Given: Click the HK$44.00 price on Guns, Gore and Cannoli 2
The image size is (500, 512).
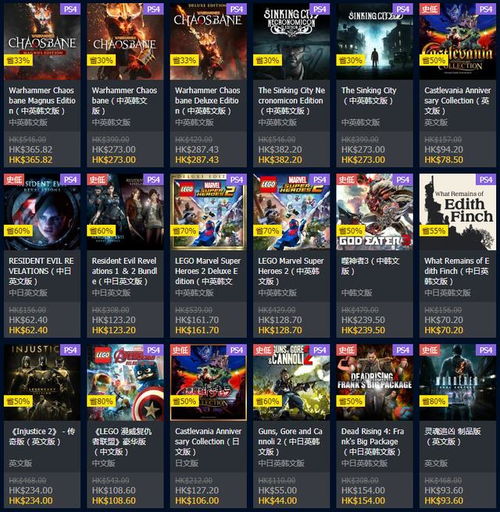Looking at the screenshot, I should tap(277, 501).
